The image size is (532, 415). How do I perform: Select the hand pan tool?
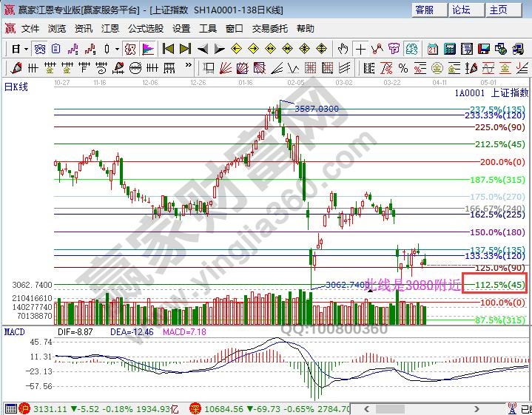click(343, 49)
